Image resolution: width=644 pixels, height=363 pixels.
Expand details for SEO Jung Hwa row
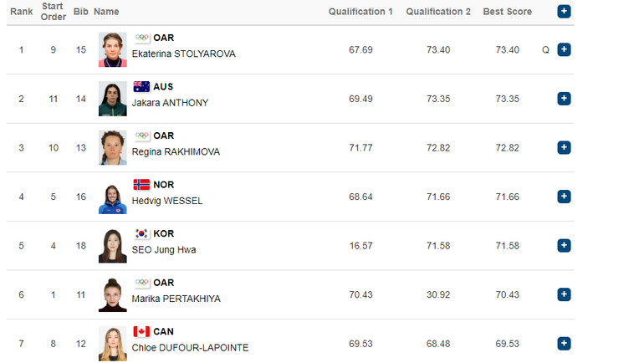(x=564, y=246)
